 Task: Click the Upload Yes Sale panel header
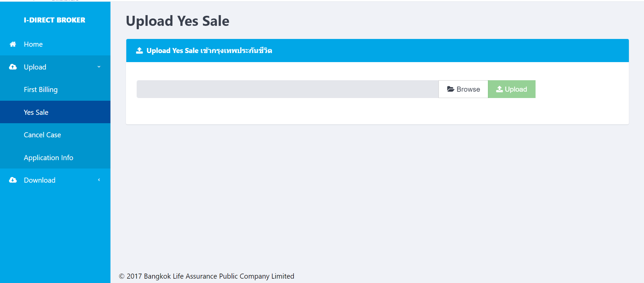(x=377, y=50)
